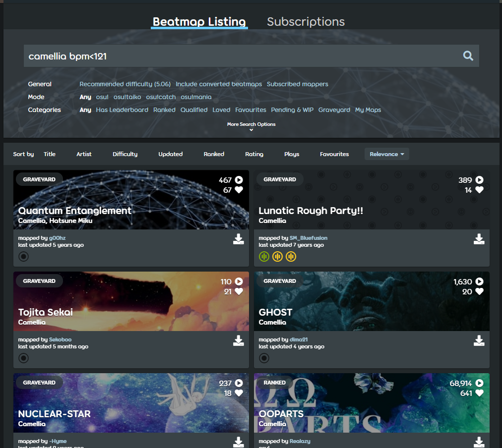The image size is (502, 448).
Task: Click the favourite heart on Tojita Sekai
Action: [x=239, y=291]
